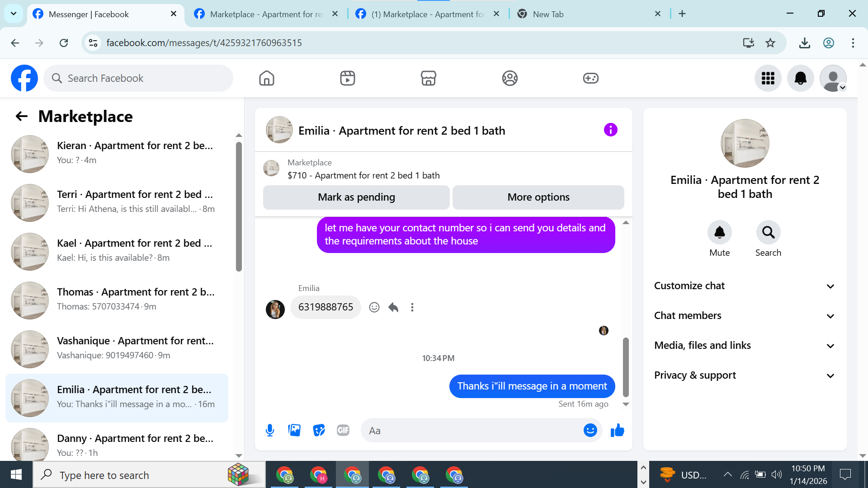The image size is (868, 488).
Task: Expand the Chat members section
Action: [745, 316]
